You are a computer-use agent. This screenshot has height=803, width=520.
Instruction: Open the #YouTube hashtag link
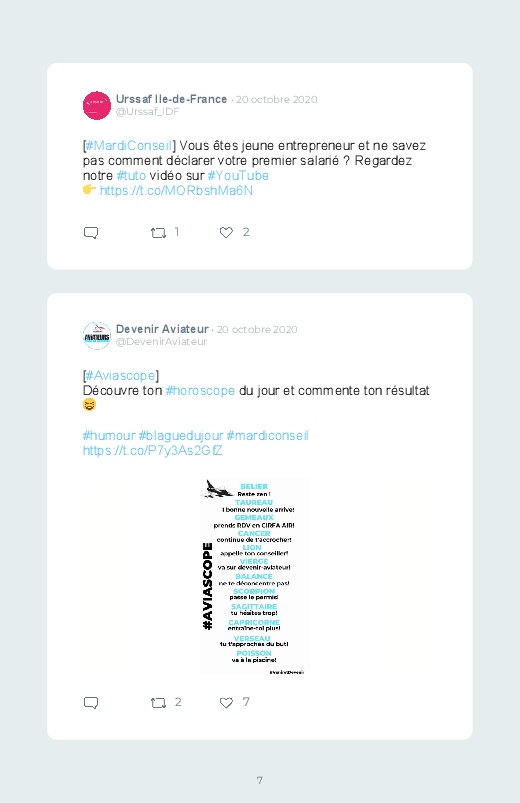pyautogui.click(x=238, y=176)
